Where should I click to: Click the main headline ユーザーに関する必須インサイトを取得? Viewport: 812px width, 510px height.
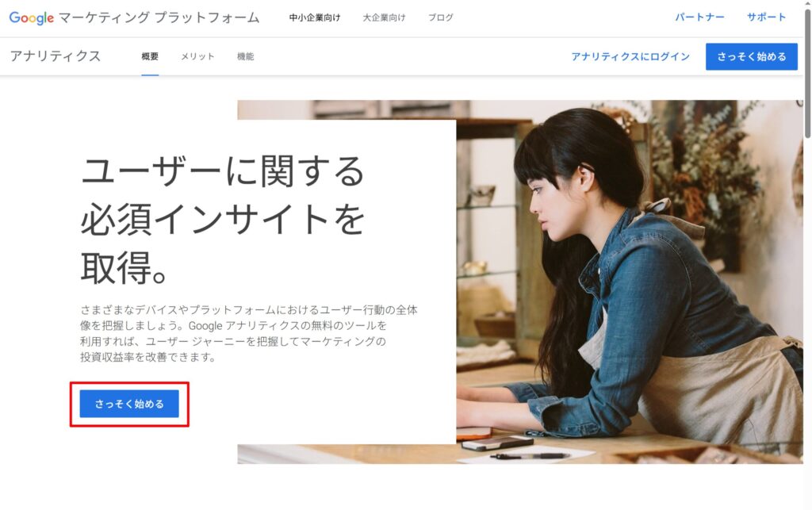pos(223,220)
